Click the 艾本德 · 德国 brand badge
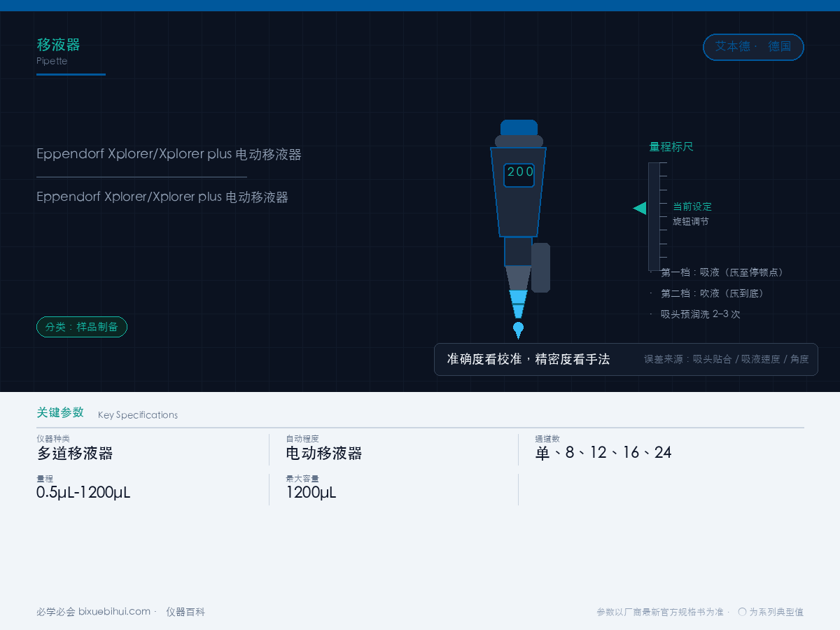Screen dimensions: 840x630 click(753, 47)
